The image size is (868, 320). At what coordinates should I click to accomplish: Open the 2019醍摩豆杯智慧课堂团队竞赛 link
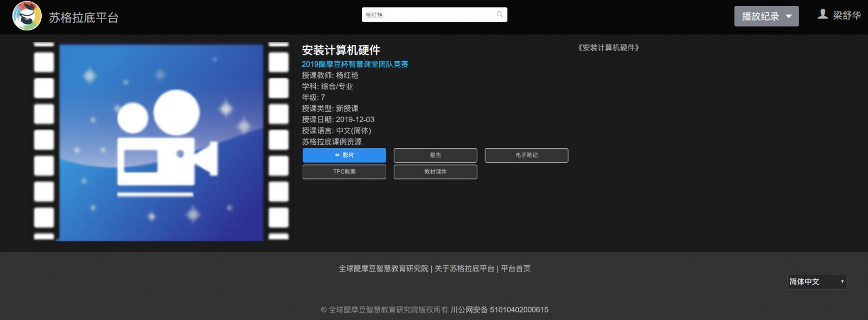pos(355,64)
